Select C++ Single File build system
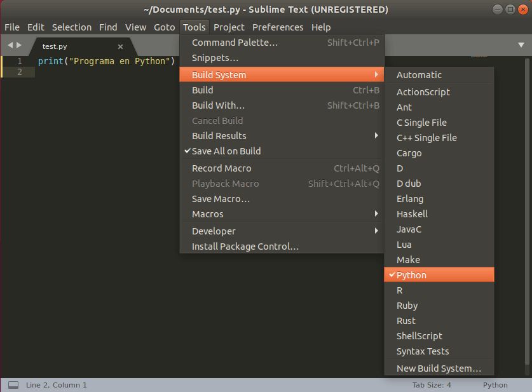532x392 pixels. coord(439,138)
